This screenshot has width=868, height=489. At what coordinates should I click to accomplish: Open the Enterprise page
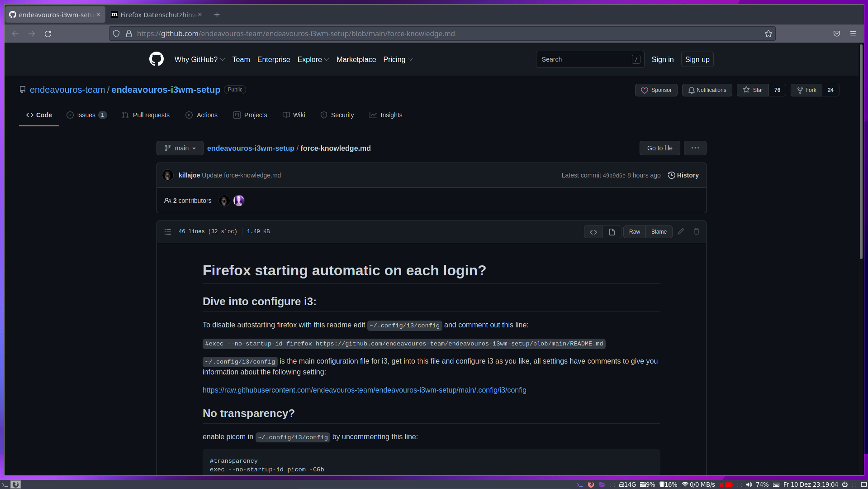click(x=274, y=60)
